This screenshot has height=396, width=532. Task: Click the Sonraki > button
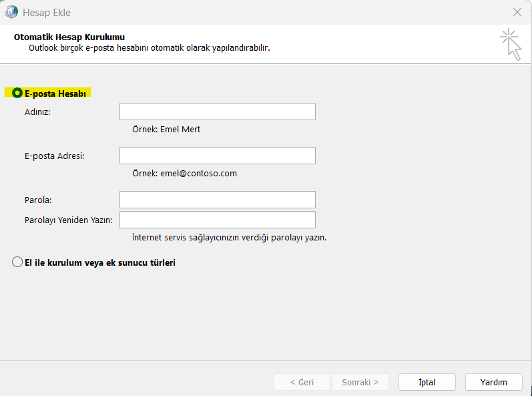(x=360, y=382)
